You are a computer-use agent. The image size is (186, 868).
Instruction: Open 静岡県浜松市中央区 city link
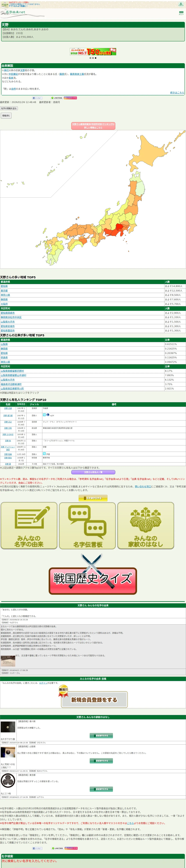click(x=11, y=317)
